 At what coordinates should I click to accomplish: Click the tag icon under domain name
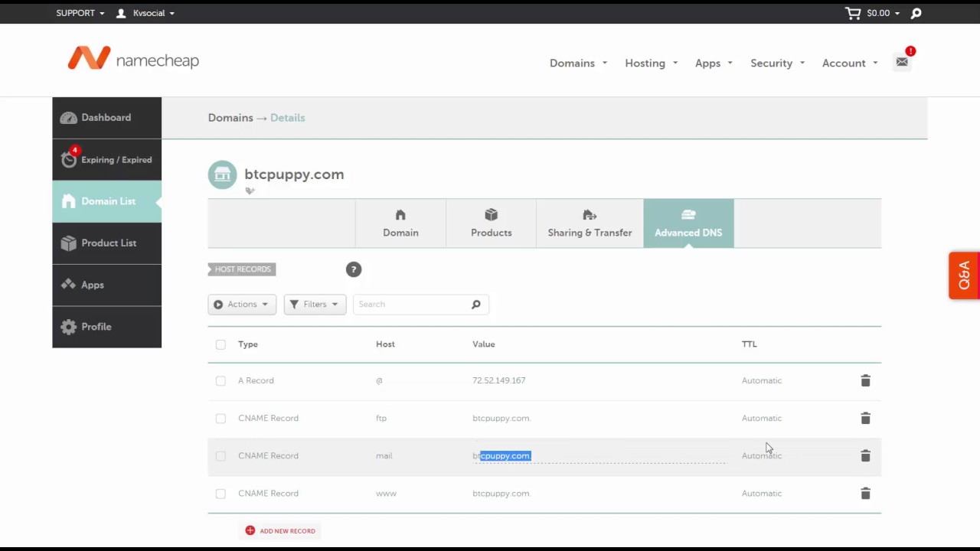(250, 191)
